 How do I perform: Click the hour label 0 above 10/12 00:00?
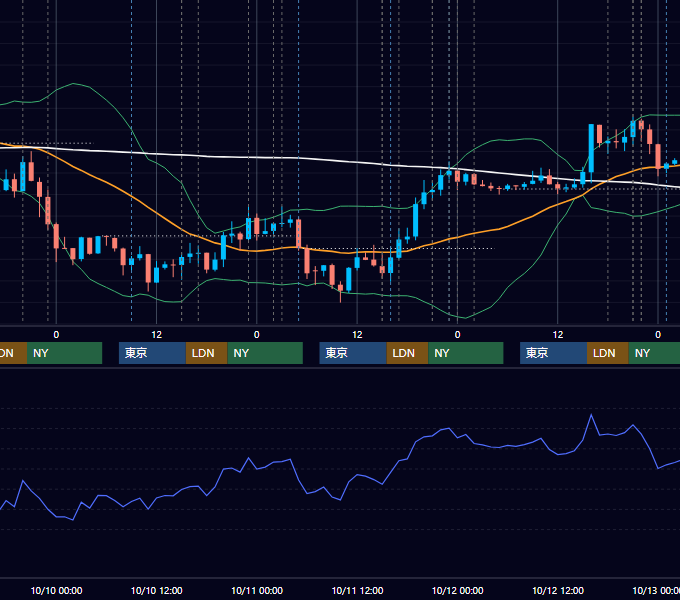coord(458,335)
